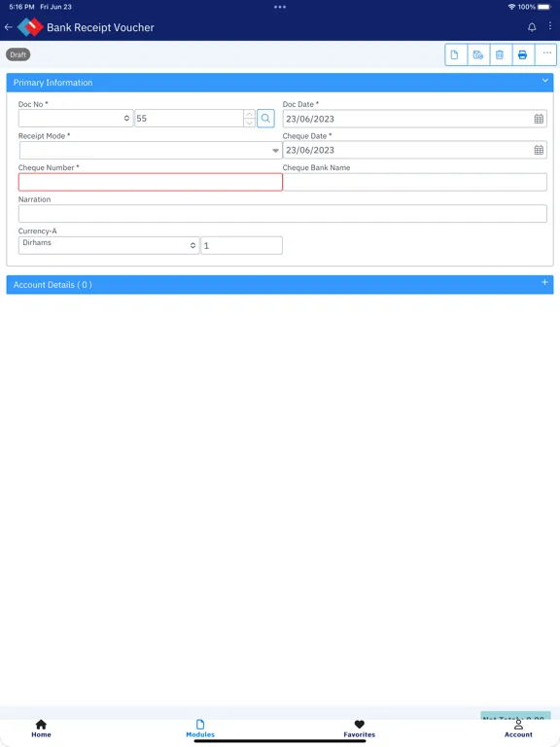
Task: Expand Account Details with the plus icon
Action: click(544, 282)
